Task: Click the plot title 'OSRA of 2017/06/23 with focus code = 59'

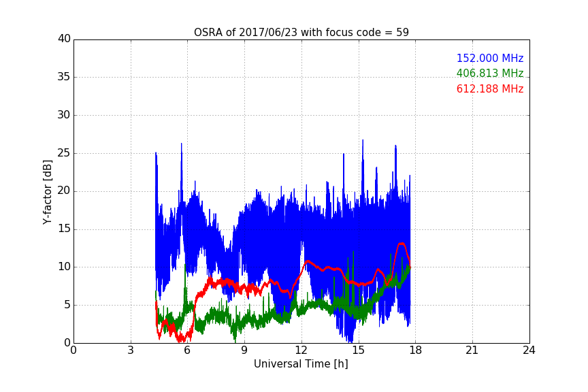Action: pyautogui.click(x=301, y=33)
